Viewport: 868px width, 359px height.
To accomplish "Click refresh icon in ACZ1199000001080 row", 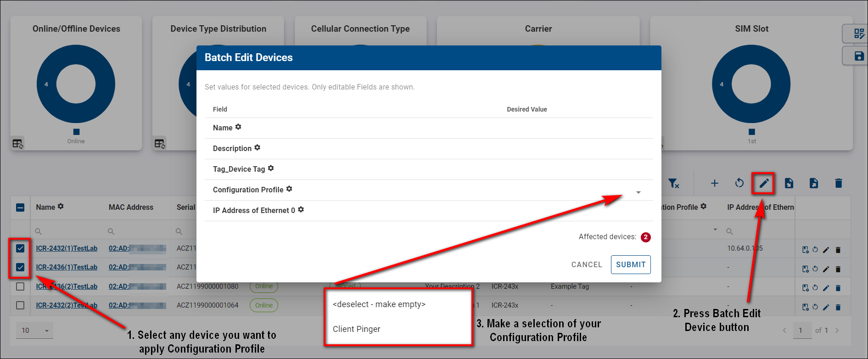I will pyautogui.click(x=815, y=288).
